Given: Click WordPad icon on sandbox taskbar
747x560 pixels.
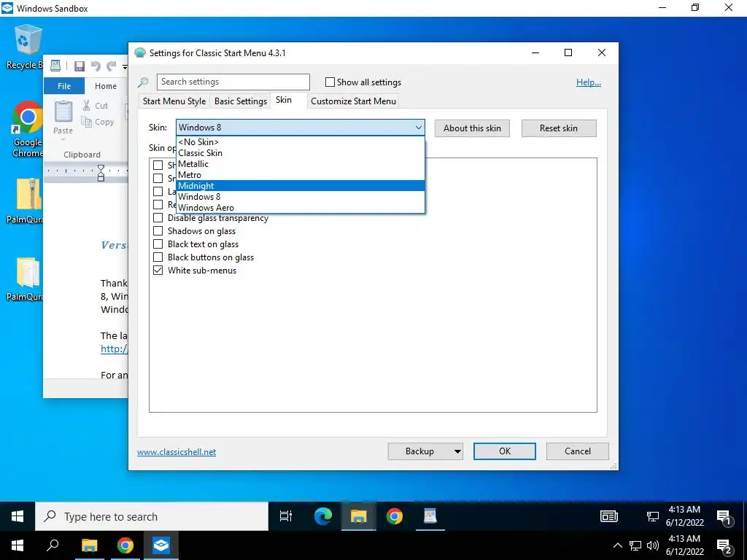Looking at the screenshot, I should click(430, 516).
